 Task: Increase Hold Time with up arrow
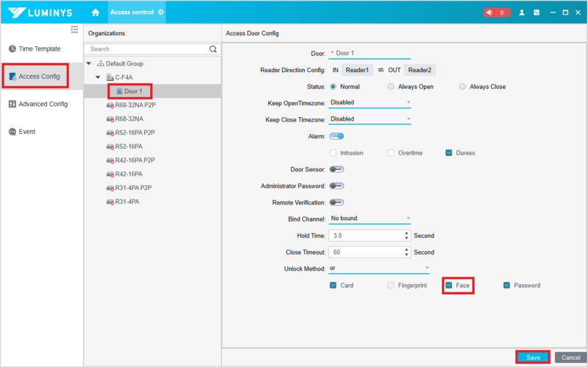[406, 233]
